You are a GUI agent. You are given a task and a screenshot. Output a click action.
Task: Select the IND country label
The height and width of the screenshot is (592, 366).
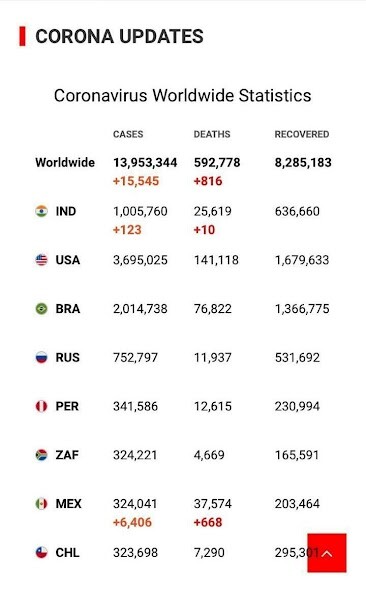pos(66,211)
